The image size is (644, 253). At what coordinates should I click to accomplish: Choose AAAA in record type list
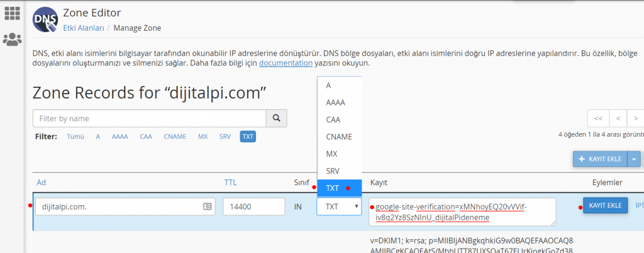(339, 102)
